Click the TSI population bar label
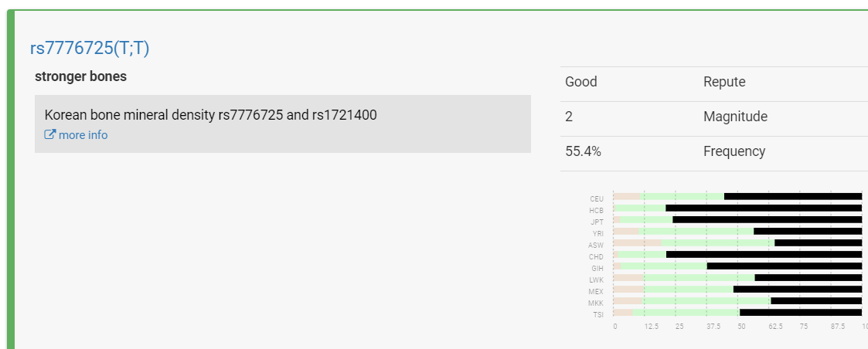This screenshot has width=868, height=349. 597,315
